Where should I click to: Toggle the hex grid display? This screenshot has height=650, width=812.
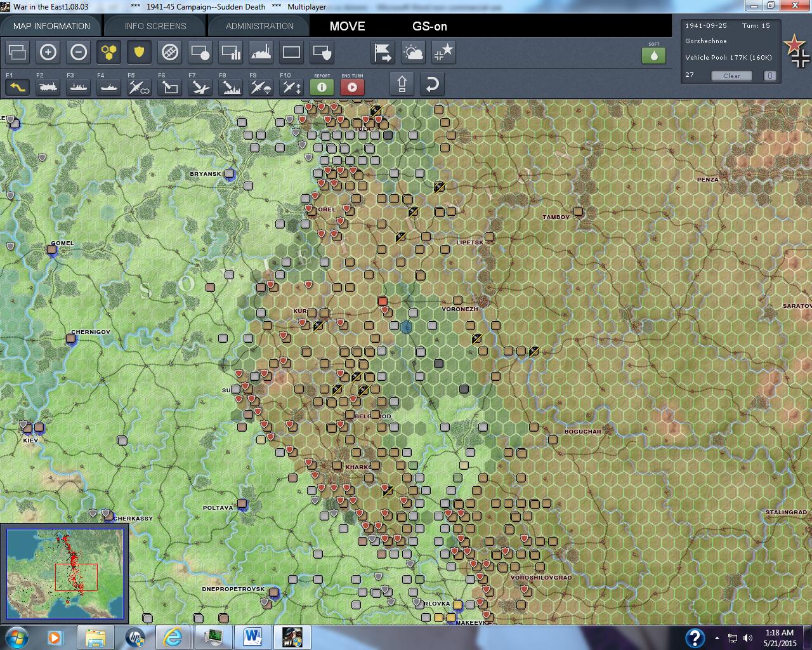[108, 53]
